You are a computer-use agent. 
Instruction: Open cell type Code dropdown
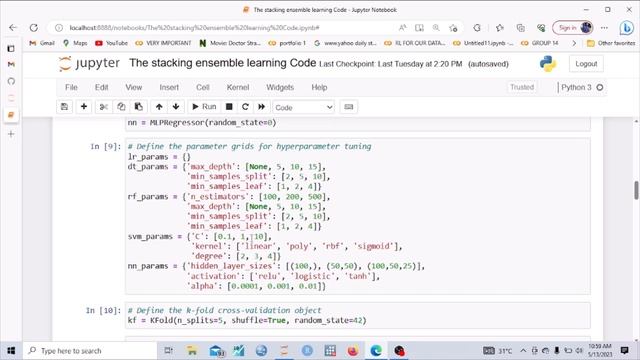click(304, 107)
